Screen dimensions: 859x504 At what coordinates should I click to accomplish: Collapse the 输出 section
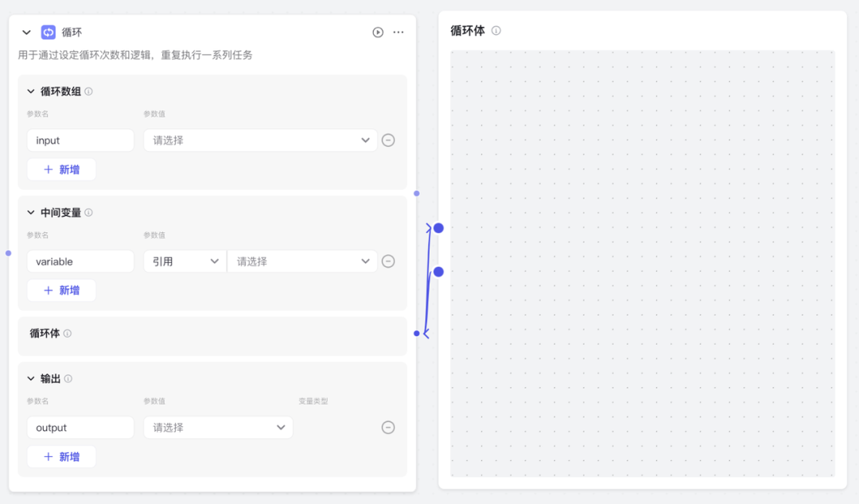click(29, 378)
